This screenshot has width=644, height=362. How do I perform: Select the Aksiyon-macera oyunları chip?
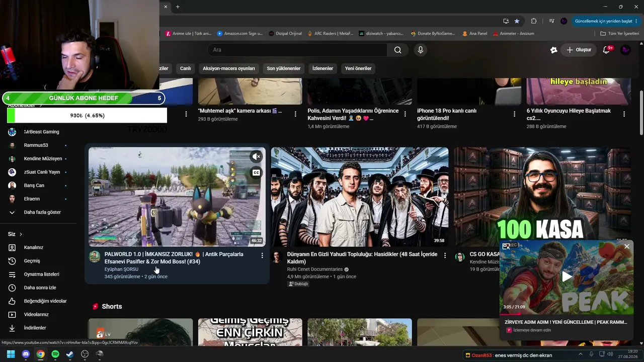(229, 68)
